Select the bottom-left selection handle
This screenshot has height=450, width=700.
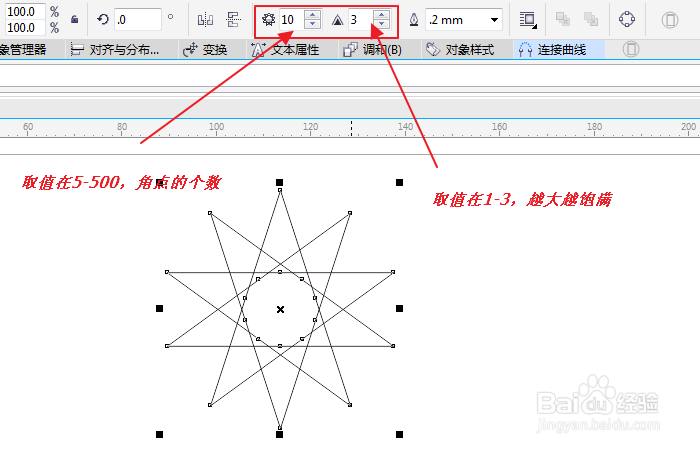point(159,434)
